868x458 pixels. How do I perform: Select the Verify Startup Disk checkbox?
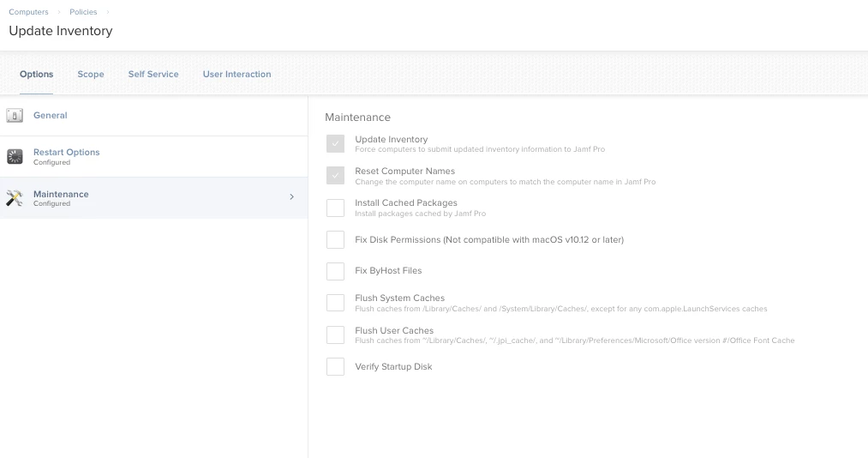pos(335,367)
